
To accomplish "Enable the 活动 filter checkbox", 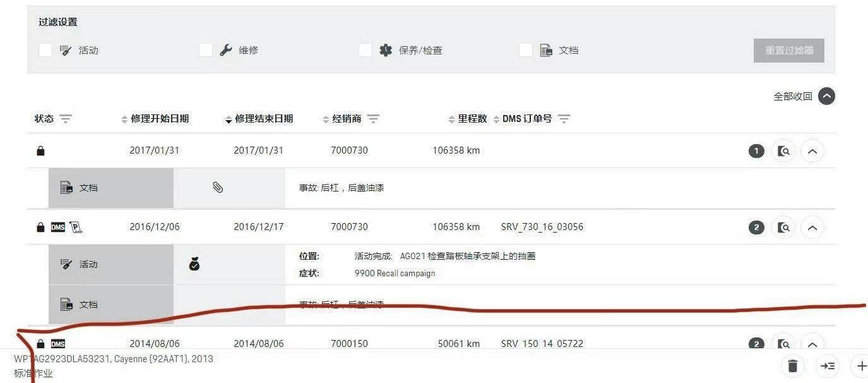I will [45, 50].
